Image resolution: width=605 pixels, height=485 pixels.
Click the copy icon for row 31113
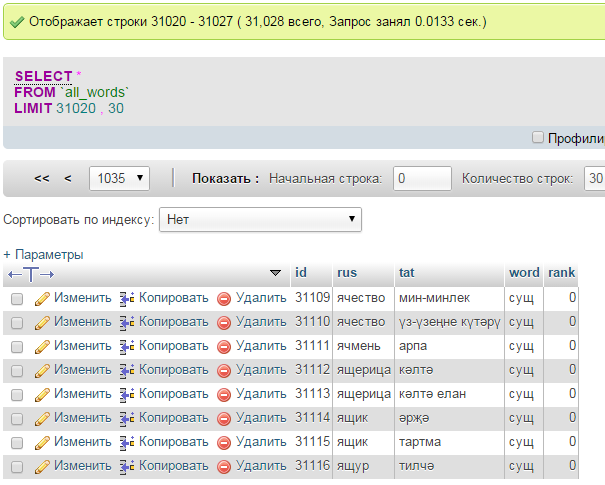point(126,394)
